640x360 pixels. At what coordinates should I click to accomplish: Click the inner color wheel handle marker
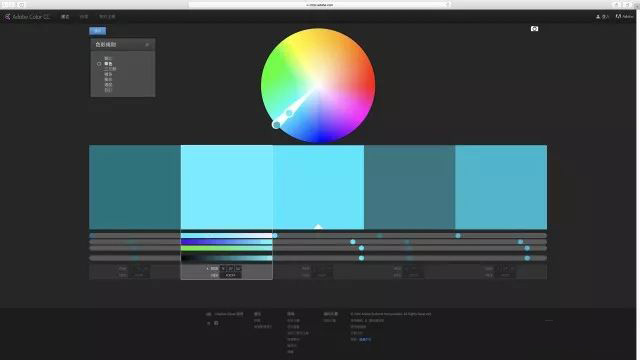pos(289,113)
